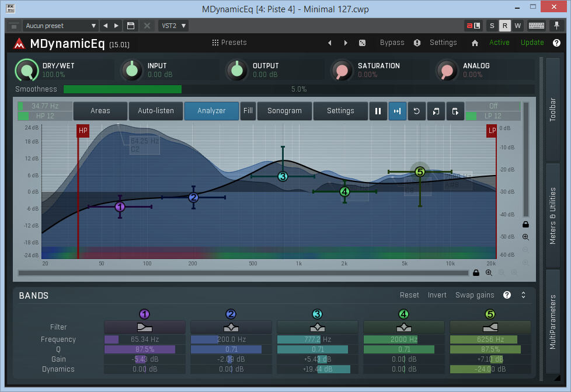571x392 pixels.
Task: Go to previous preset arrow in MDynamicEq header
Action: pos(329,43)
